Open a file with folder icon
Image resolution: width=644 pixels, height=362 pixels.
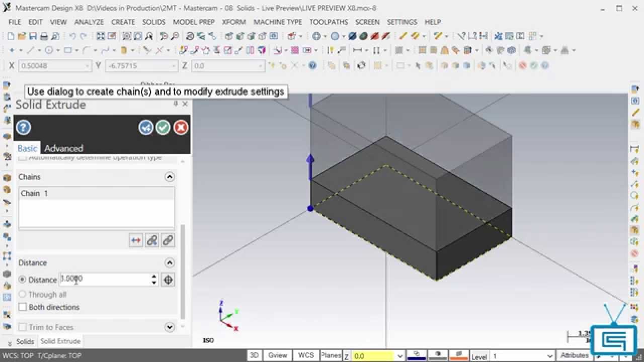click(22, 36)
